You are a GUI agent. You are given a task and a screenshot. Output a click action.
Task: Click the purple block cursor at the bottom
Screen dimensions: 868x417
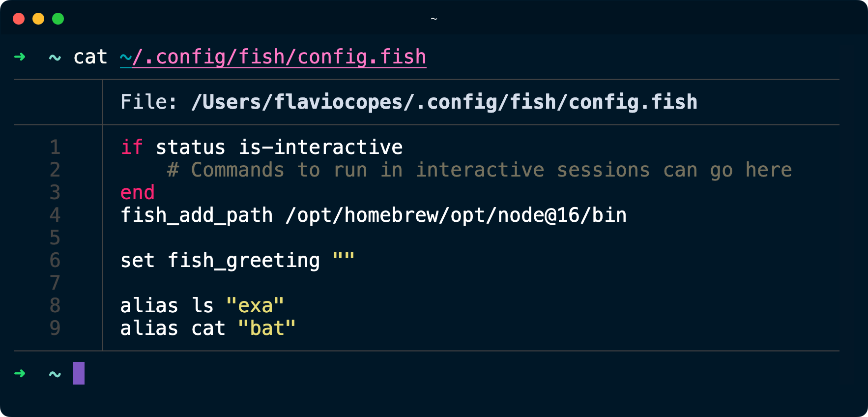click(79, 373)
